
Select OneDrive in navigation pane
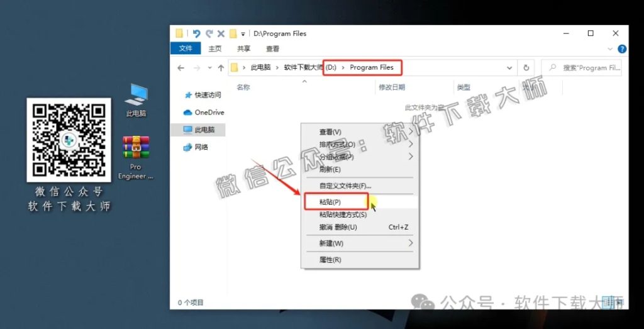pyautogui.click(x=204, y=112)
